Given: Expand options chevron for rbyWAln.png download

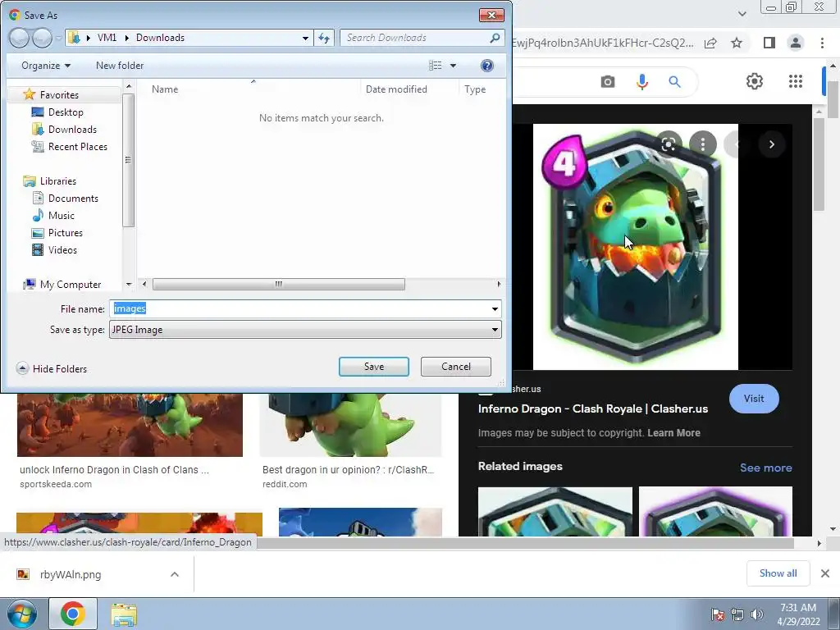Looking at the screenshot, I should (175, 574).
